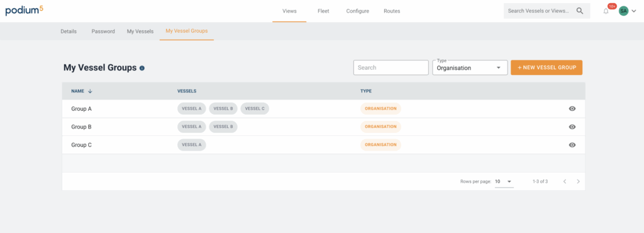
Task: Select the Group C name
Action: coord(81,145)
